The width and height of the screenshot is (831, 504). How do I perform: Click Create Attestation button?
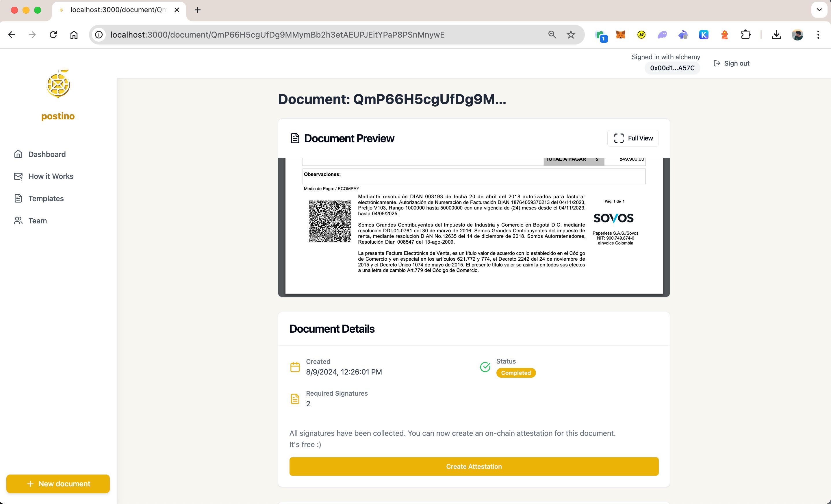click(x=474, y=466)
